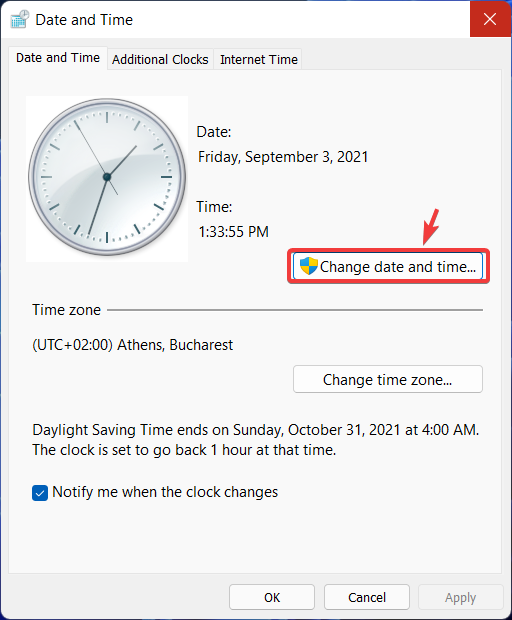
Task: Click the red arrow annotation
Action: coord(431,227)
